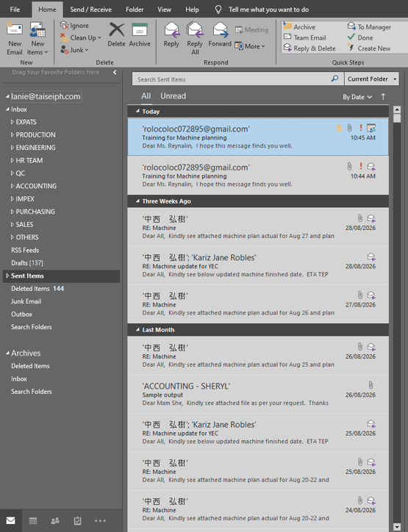Open the File menu

tap(15, 10)
